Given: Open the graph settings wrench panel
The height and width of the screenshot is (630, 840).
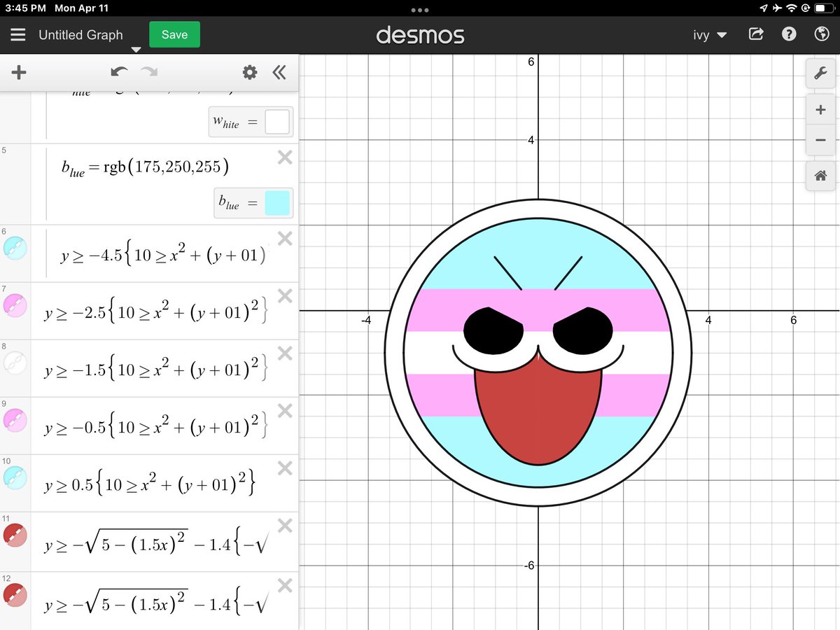Looking at the screenshot, I should coord(820,72).
